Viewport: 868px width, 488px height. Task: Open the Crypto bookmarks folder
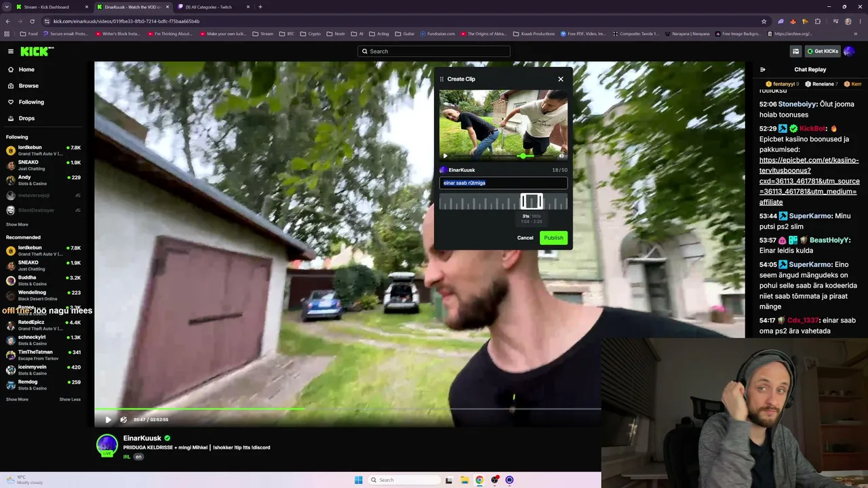(x=311, y=34)
